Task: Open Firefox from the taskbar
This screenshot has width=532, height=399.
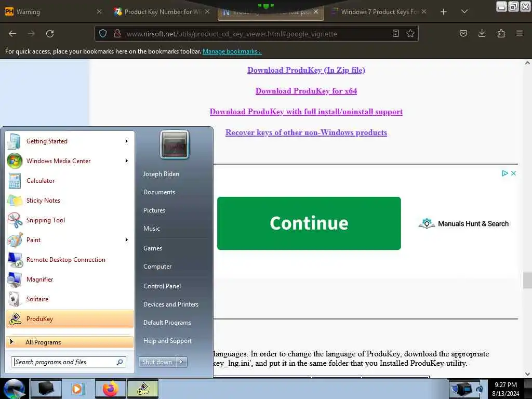Action: pos(110,389)
